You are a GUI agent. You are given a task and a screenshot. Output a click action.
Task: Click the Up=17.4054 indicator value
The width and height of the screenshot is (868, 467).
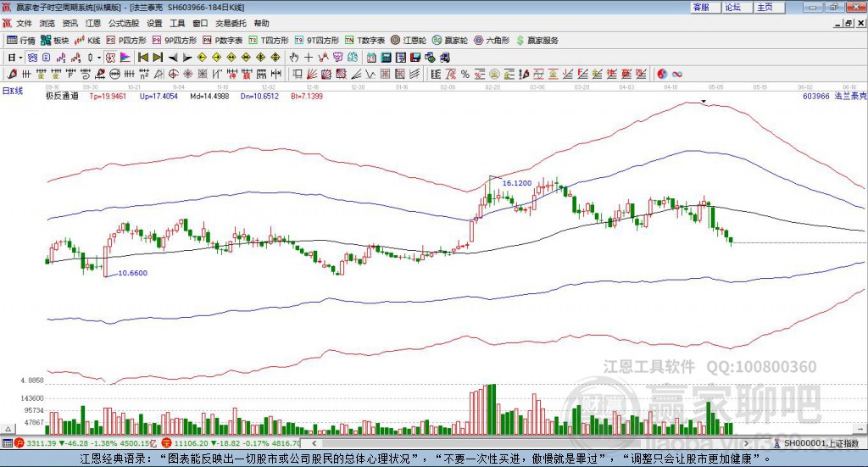point(159,96)
